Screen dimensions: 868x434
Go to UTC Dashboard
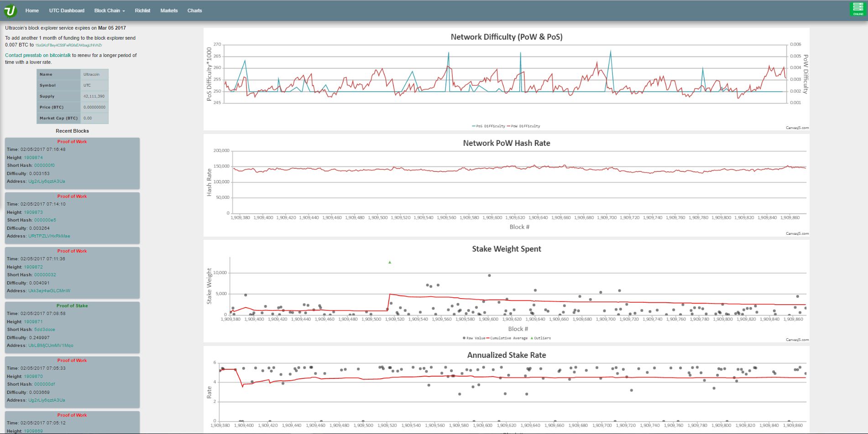(x=67, y=10)
